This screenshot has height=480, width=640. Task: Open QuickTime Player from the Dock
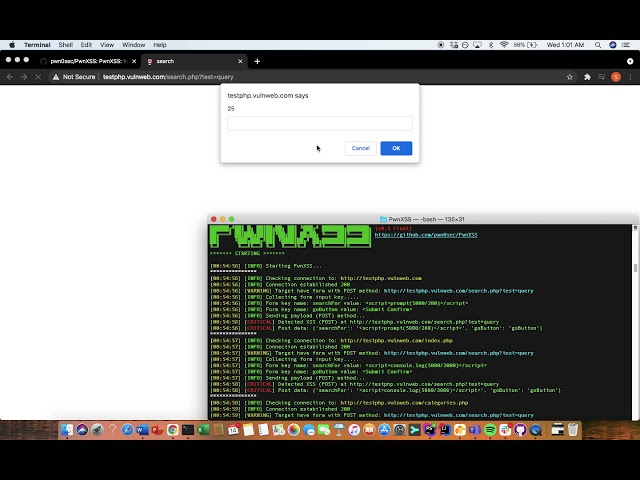[x=536, y=430]
